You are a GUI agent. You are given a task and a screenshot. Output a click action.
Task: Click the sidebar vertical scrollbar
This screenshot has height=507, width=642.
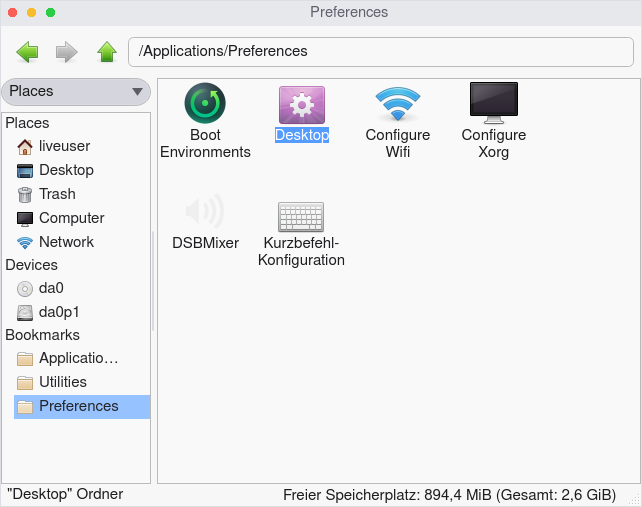coord(153,281)
